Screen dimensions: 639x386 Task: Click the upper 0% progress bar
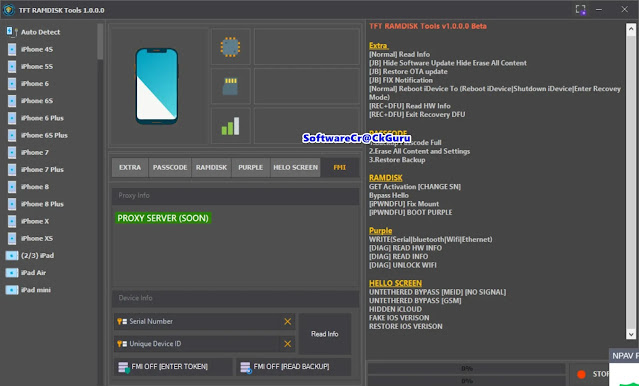click(x=466, y=368)
